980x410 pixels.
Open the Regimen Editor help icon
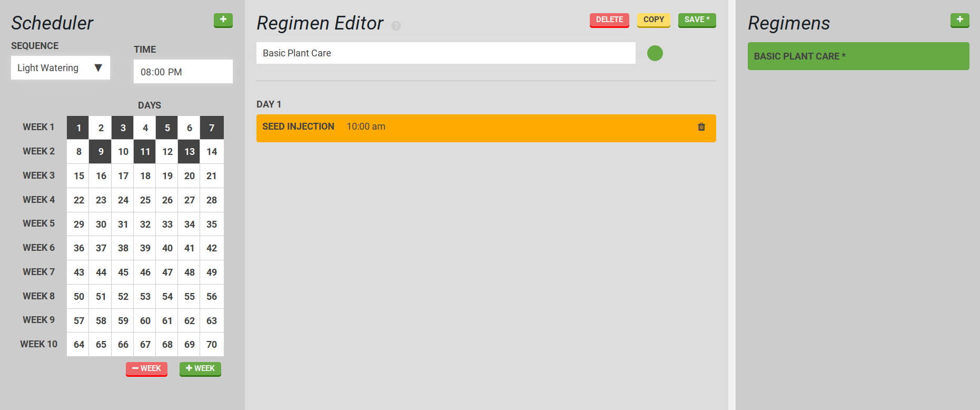(396, 26)
